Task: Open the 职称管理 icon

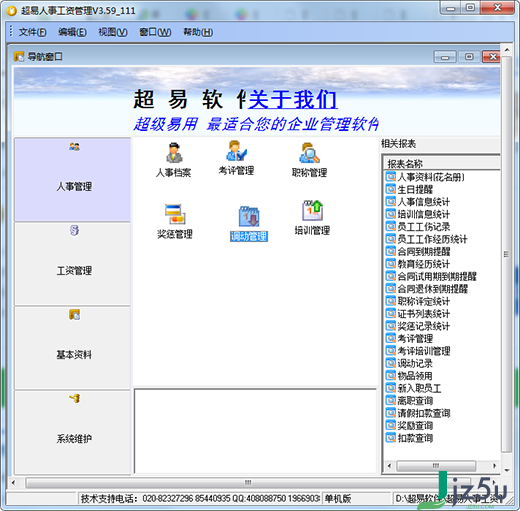Action: point(309,160)
